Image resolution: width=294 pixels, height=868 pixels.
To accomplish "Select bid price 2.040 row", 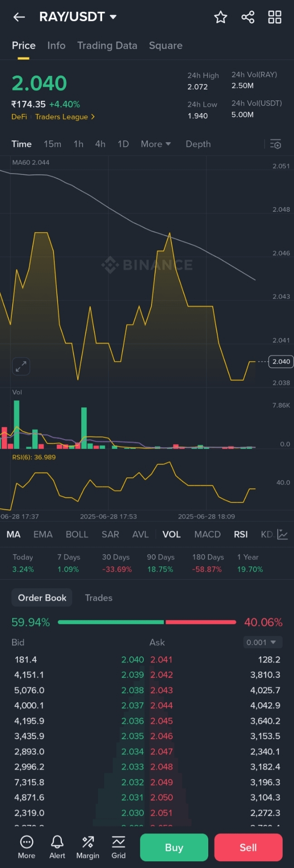I will [132, 660].
